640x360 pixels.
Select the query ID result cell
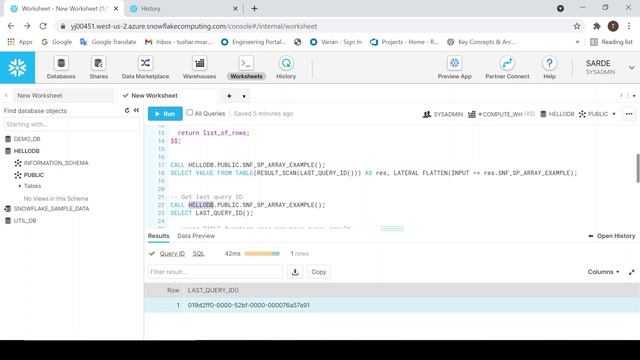tap(249, 305)
